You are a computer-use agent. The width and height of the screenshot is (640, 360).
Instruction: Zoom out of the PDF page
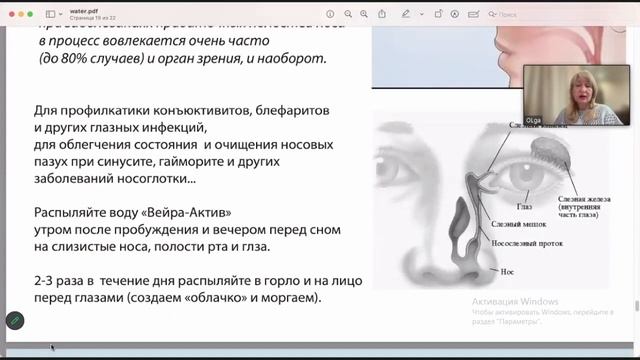coord(348,14)
